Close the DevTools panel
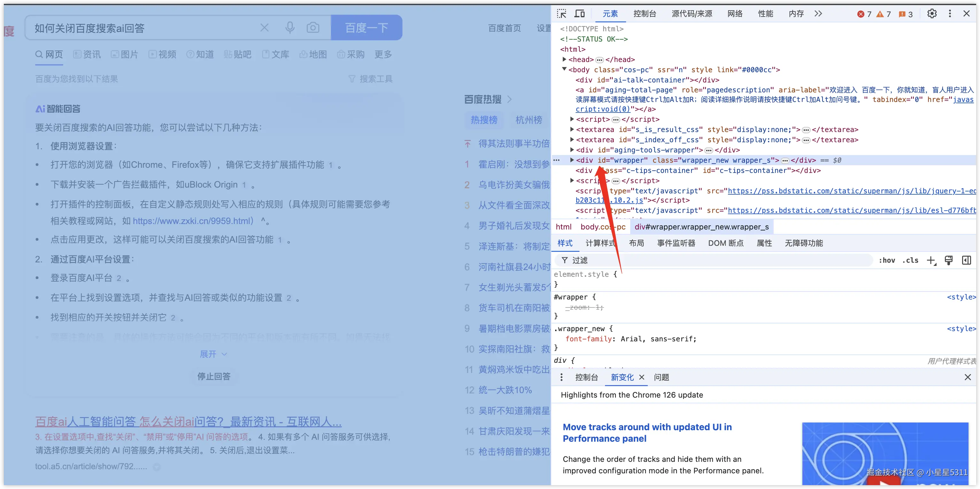 click(966, 14)
